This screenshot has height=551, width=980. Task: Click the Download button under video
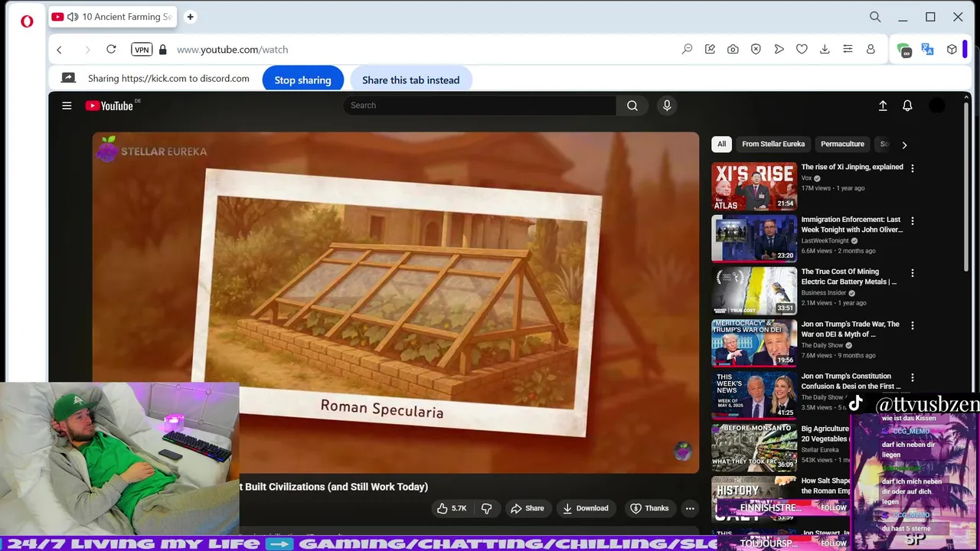click(x=586, y=508)
